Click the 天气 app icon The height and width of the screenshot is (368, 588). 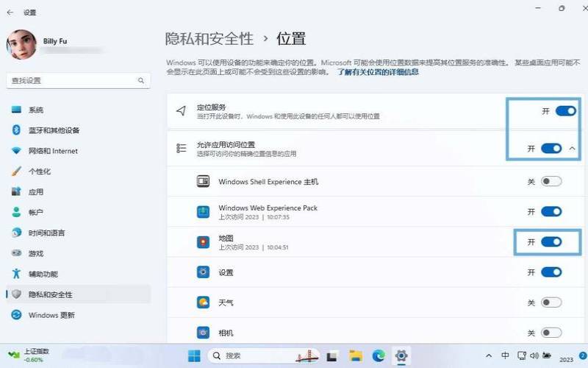(204, 302)
